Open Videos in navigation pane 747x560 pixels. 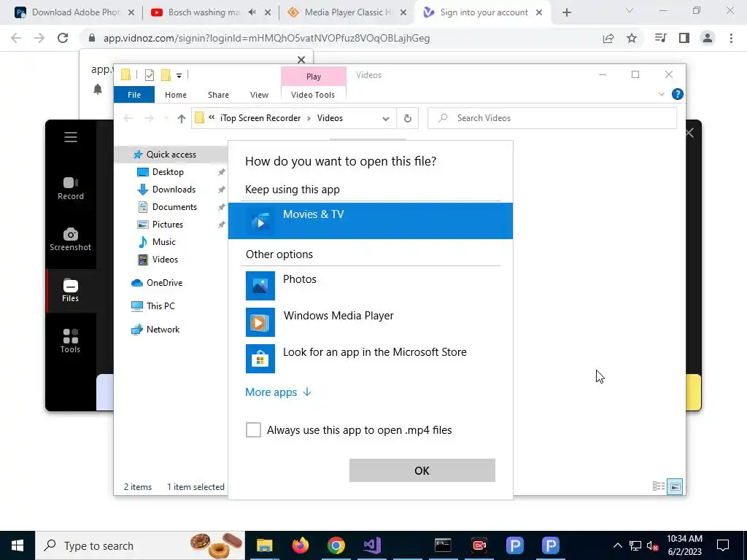click(x=165, y=260)
